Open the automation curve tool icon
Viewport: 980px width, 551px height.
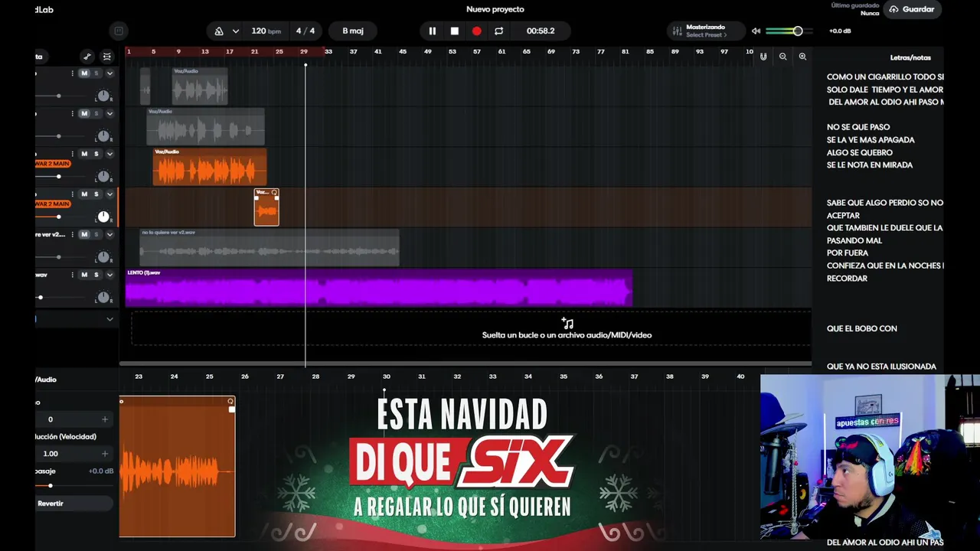point(87,57)
